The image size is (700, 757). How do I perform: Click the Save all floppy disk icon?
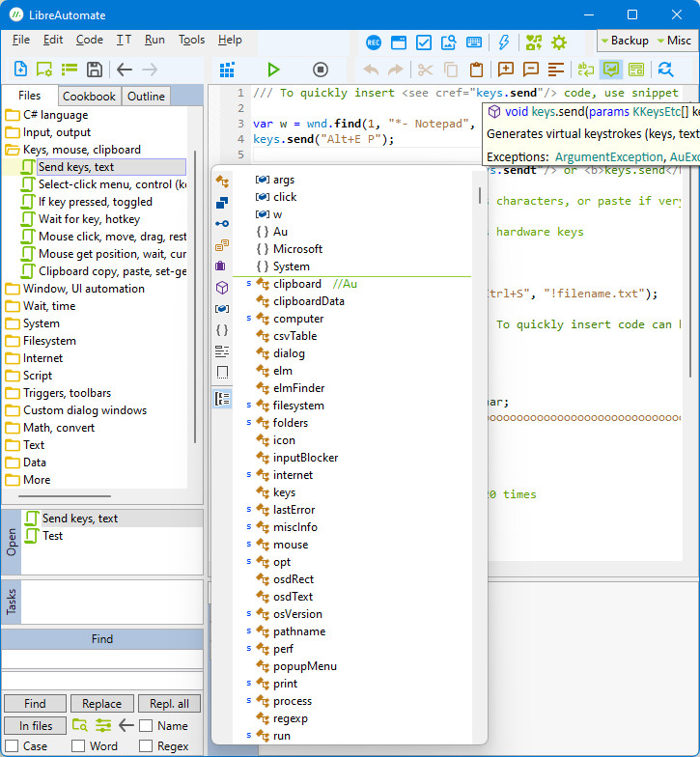(95, 70)
